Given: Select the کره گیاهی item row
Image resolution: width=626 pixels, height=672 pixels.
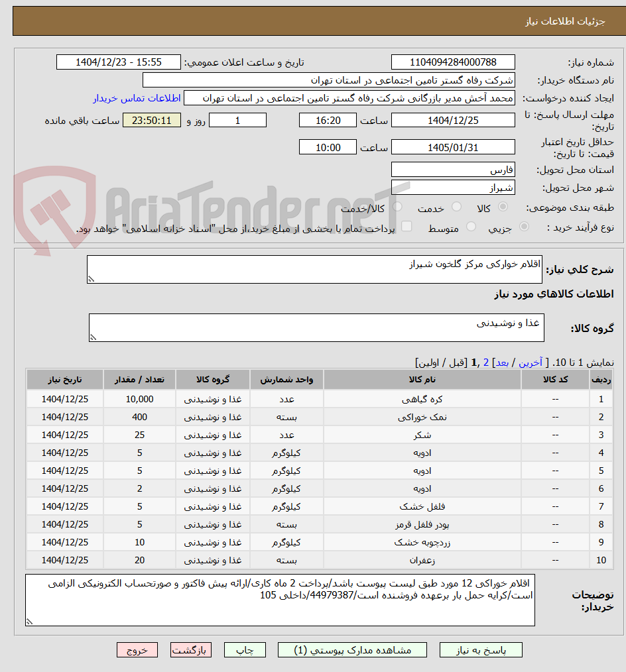Looking at the screenshot, I should pyautogui.click(x=320, y=399).
